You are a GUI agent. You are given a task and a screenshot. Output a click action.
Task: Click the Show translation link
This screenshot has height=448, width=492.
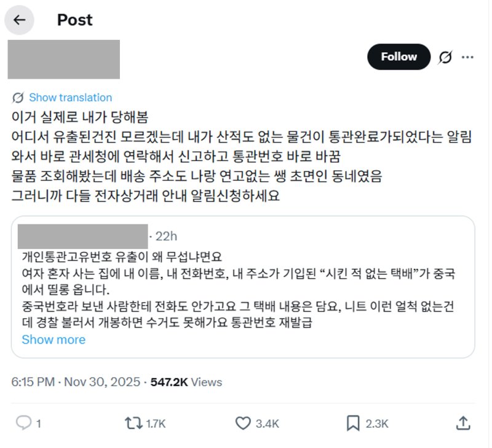[x=69, y=97]
